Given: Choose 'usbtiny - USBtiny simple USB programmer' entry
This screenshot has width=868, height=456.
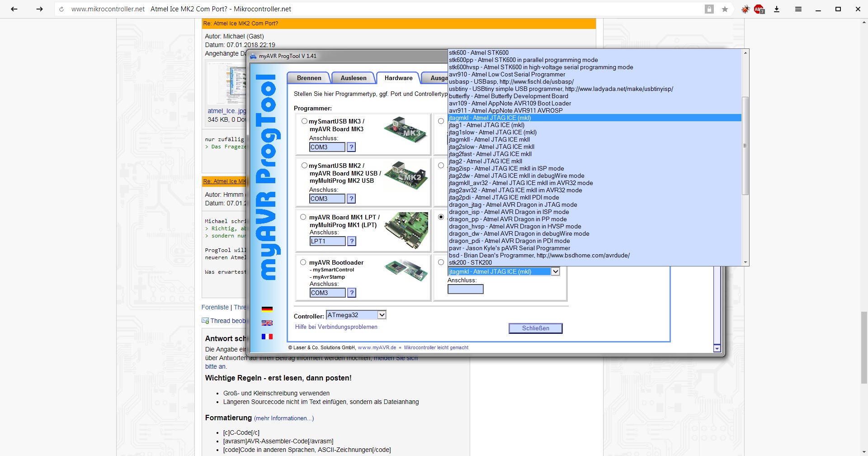Looking at the screenshot, I should 594,89.
